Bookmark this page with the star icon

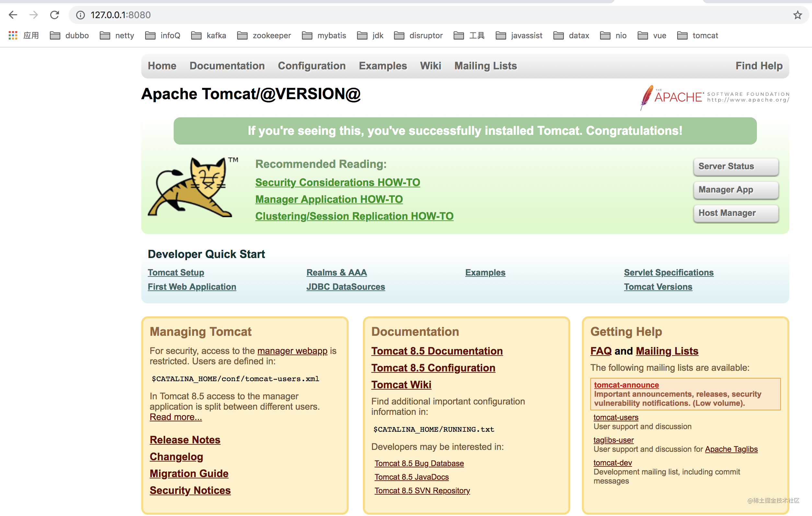(797, 15)
